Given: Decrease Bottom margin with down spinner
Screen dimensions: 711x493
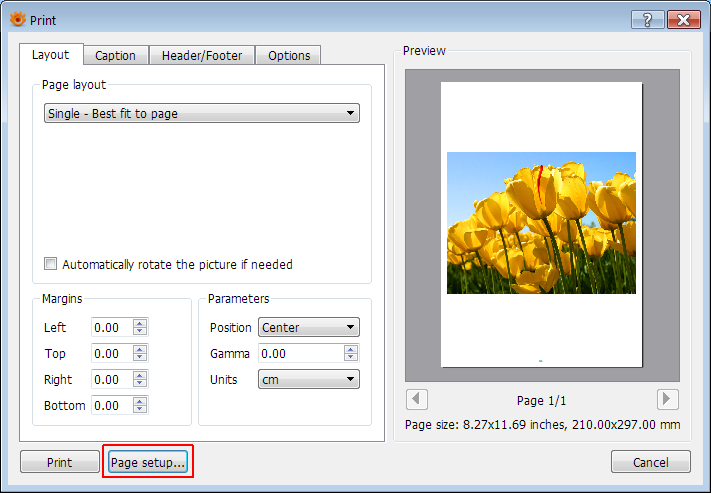Looking at the screenshot, I should tap(140, 410).
